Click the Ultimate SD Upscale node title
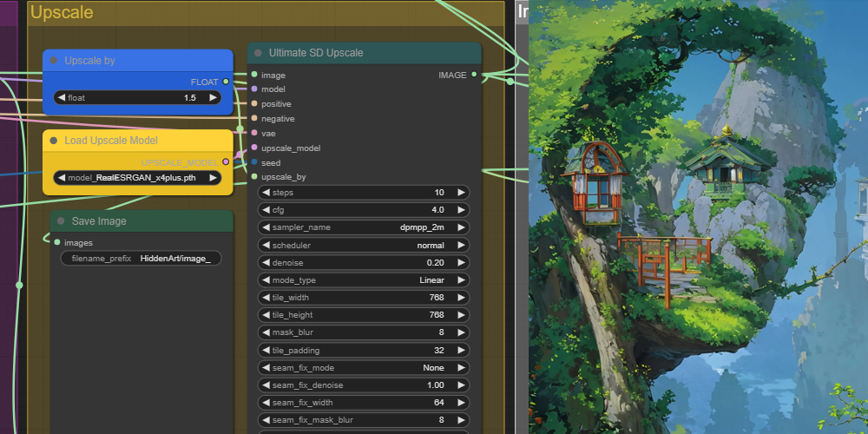 (316, 53)
